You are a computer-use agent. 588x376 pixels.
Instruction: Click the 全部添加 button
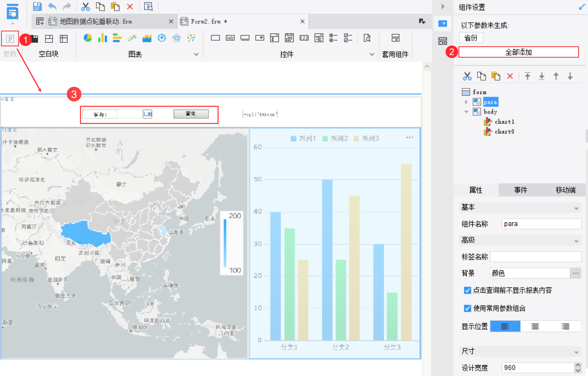(518, 52)
